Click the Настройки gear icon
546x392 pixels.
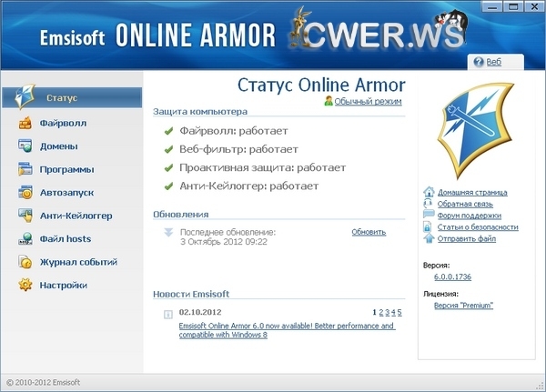[x=25, y=285]
